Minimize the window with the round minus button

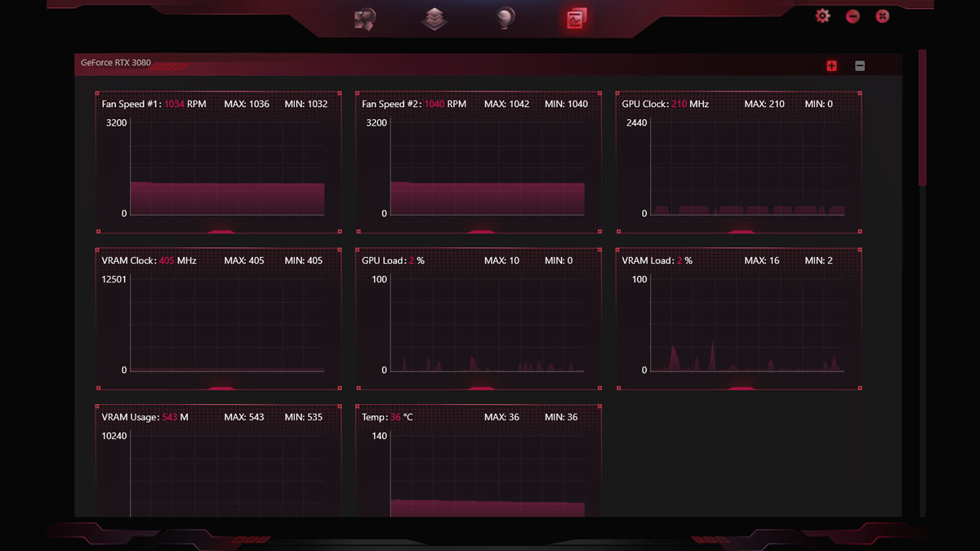pyautogui.click(x=853, y=16)
